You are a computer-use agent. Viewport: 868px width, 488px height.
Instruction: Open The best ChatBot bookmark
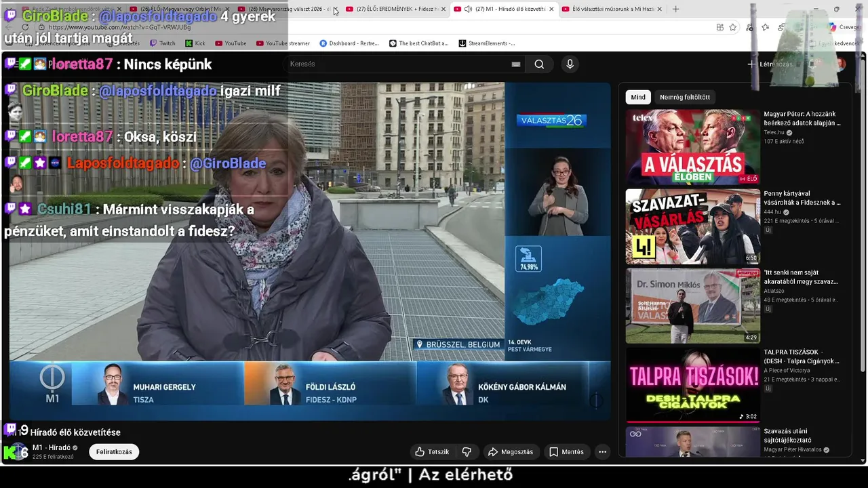[418, 43]
